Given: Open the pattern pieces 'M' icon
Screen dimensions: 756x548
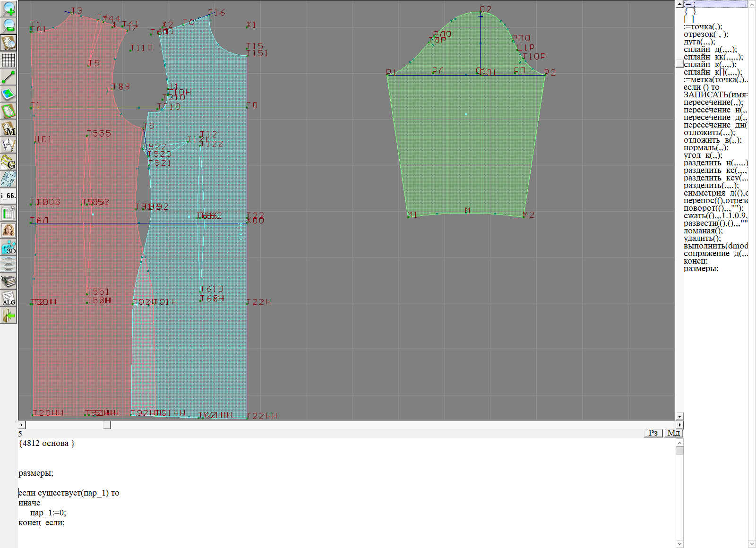Looking at the screenshot, I should coord(9,128).
